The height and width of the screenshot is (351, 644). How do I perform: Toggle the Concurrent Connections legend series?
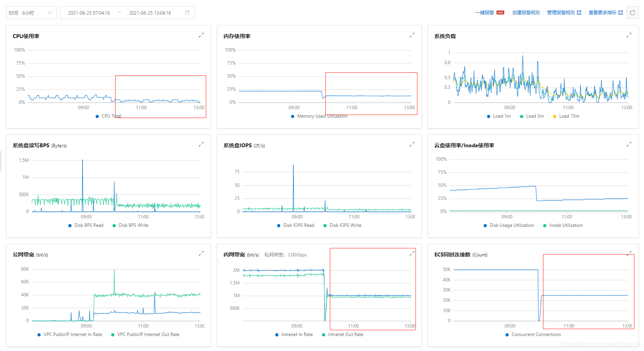pos(533,334)
